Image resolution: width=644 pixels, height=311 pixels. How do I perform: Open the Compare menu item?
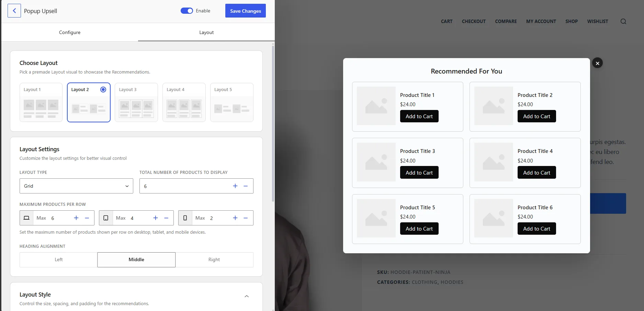tap(506, 21)
